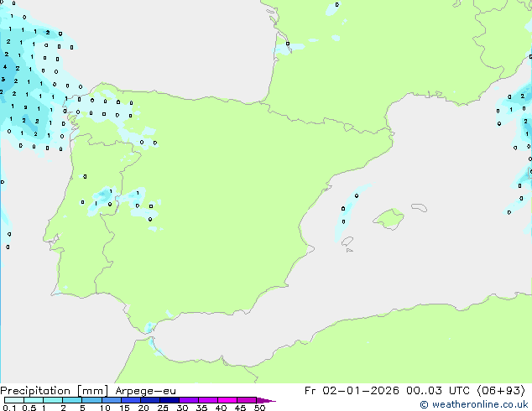Pick the legend swatch between 30 and 35

click(190, 400)
